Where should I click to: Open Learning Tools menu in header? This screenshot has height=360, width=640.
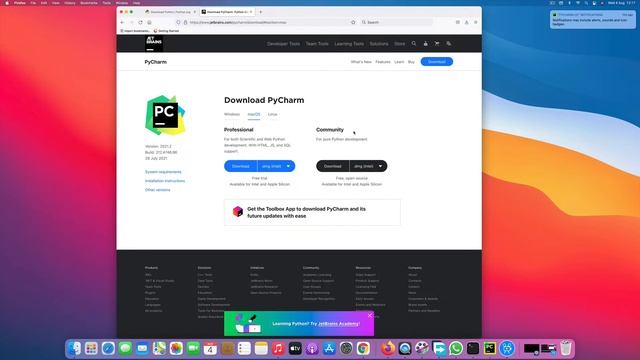(349, 44)
